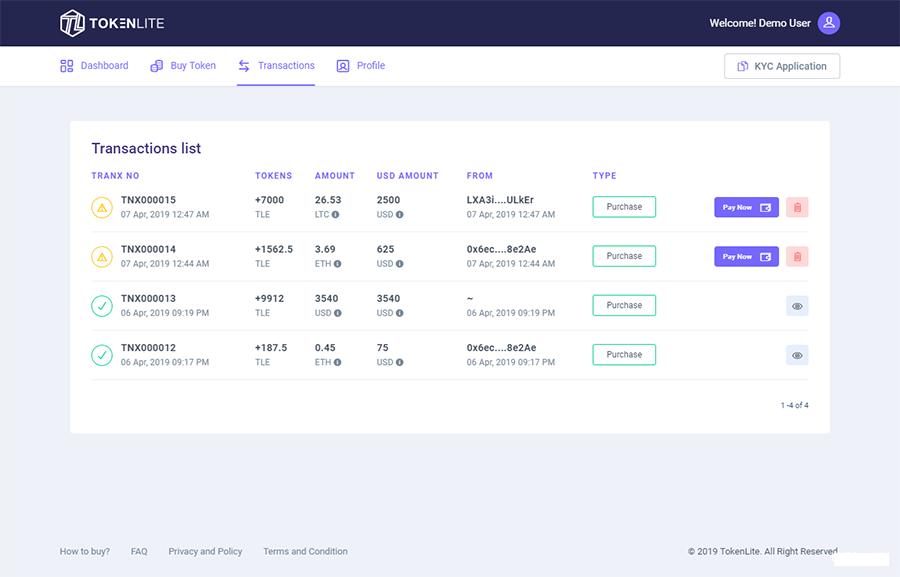
Task: Click approved check icon for TNX000013
Action: [102, 306]
